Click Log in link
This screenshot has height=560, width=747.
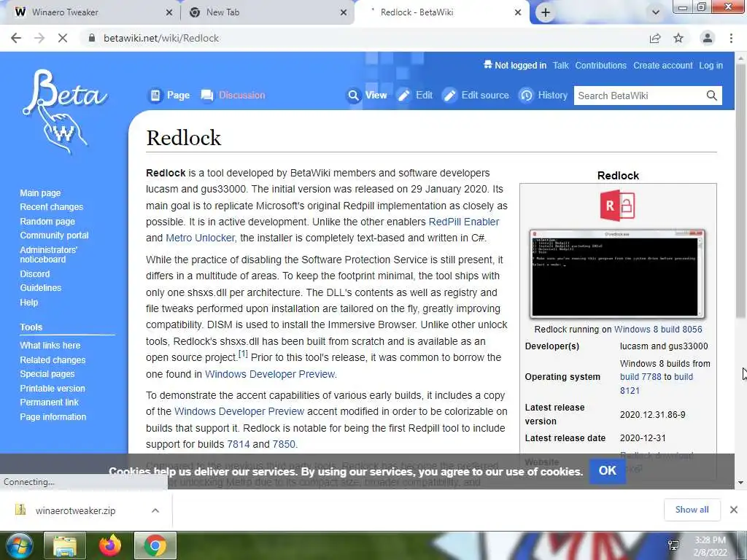711,65
